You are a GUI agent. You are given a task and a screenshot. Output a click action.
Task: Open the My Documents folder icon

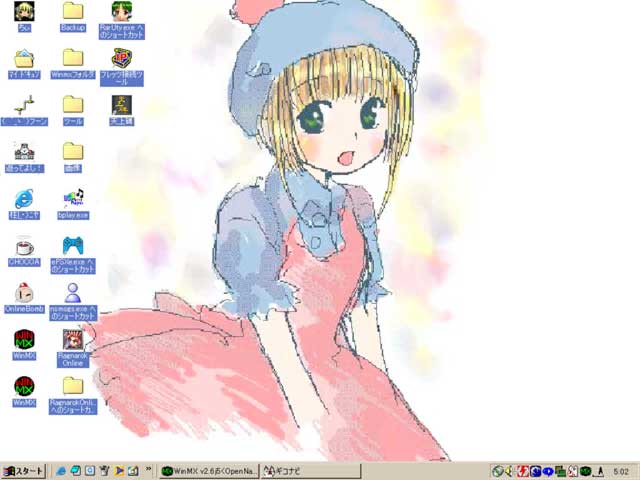[24, 58]
